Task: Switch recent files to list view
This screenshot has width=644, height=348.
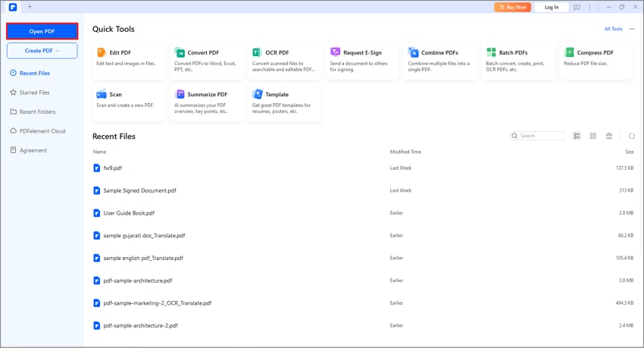Action: [577, 136]
